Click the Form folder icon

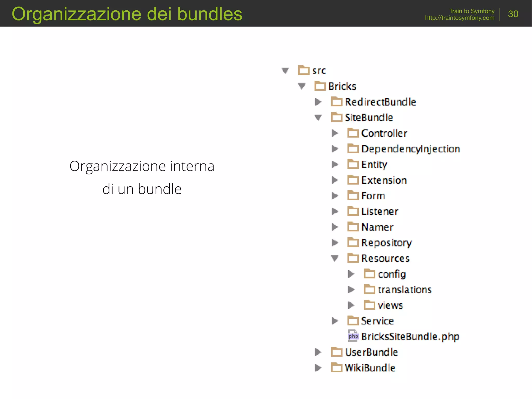353,195
